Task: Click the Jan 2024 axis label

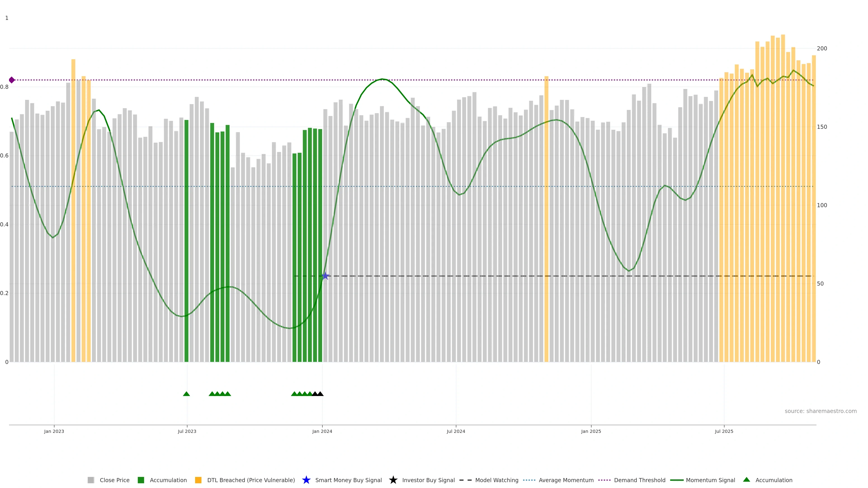Action: click(x=322, y=431)
